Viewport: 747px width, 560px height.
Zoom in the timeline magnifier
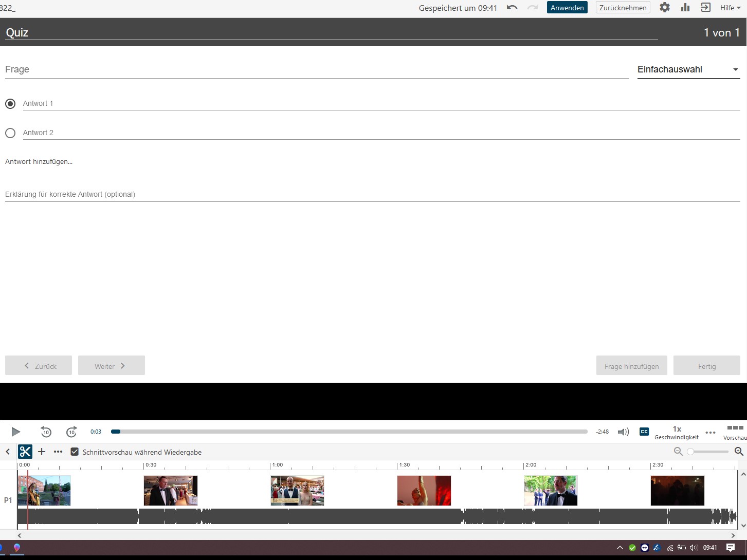[x=739, y=451]
